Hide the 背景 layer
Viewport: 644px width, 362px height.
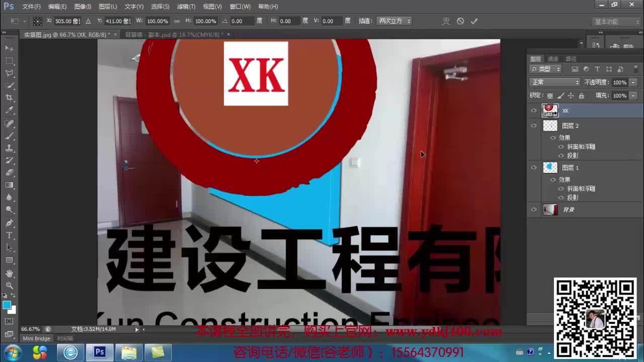click(534, 210)
